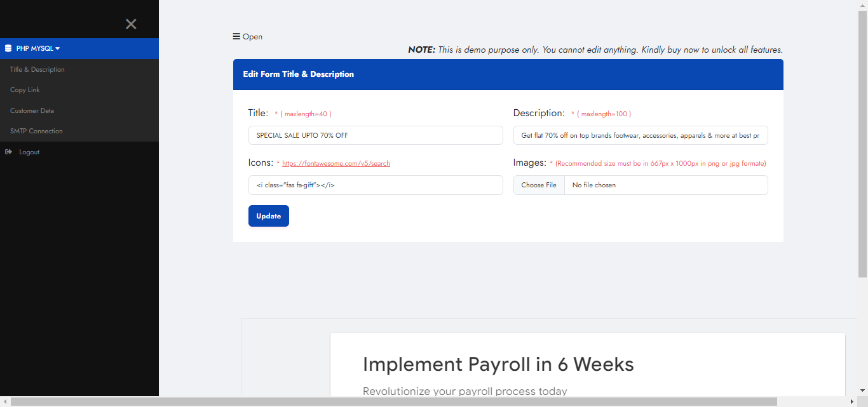Close the sidebar using the X icon
The height and width of the screenshot is (407, 868).
click(x=131, y=23)
